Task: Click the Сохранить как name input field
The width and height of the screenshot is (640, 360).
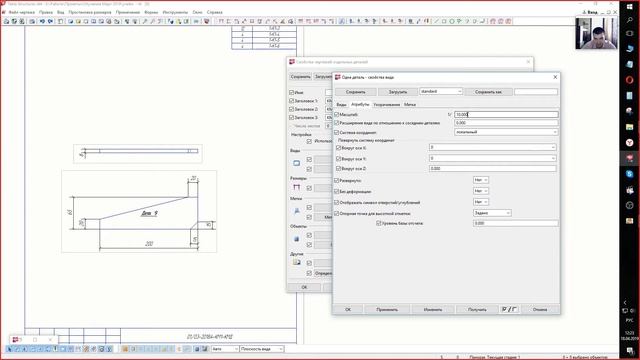Action: click(x=536, y=92)
